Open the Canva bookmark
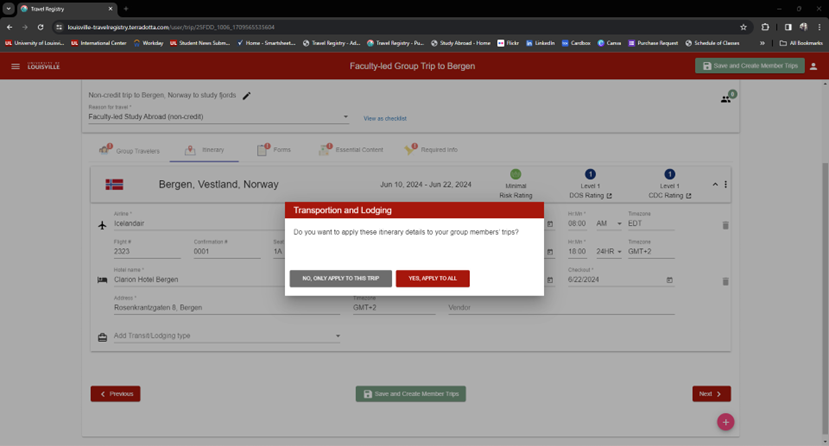The height and width of the screenshot is (446, 829). (x=609, y=43)
